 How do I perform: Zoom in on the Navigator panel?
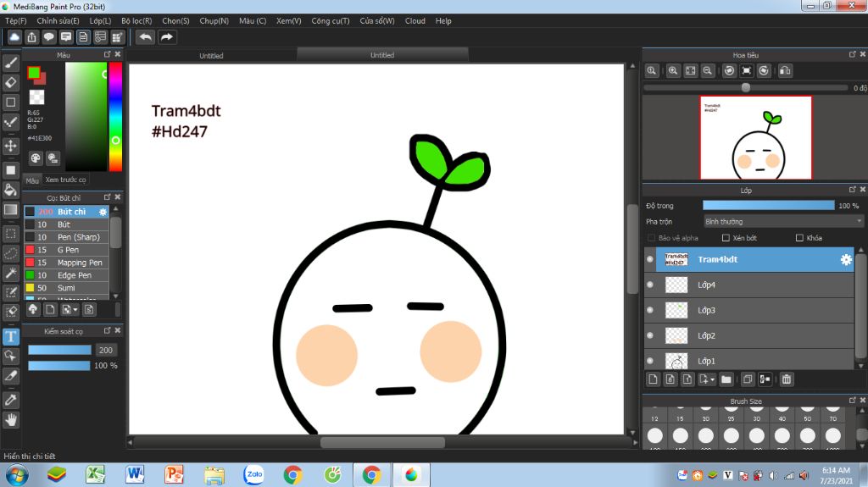click(x=672, y=70)
